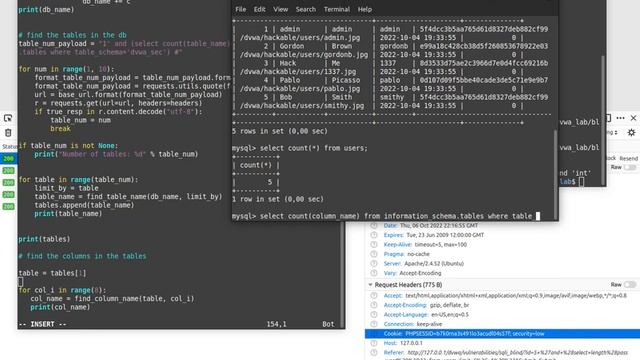Viewport: 640px width, 360px height.
Task: Click the element picker icon in devtools
Action: (8, 118)
